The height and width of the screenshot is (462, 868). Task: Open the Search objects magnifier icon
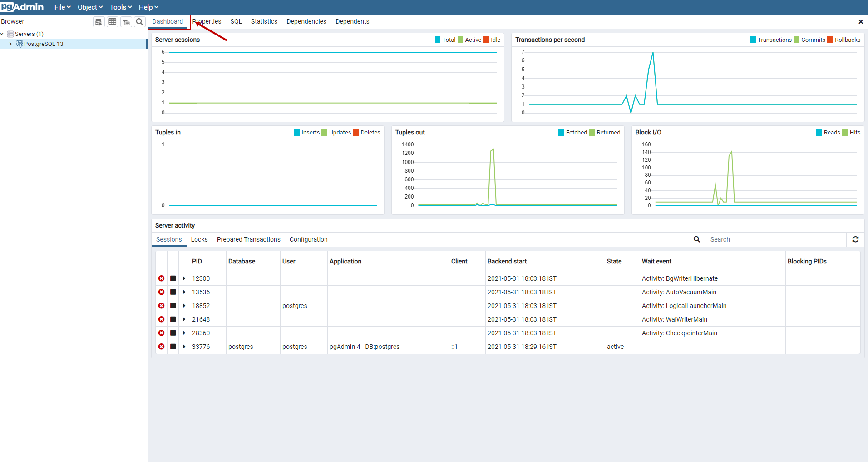[139, 21]
